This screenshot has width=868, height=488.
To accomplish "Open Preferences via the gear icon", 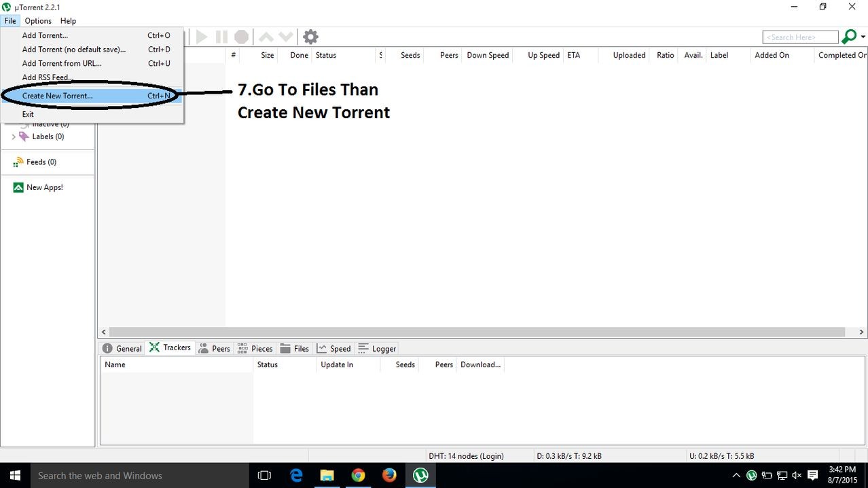I will click(x=310, y=37).
